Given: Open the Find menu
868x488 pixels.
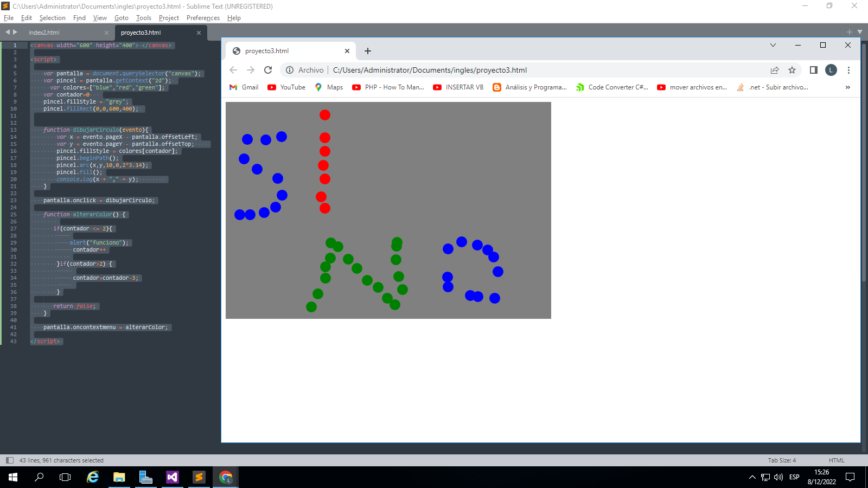Looking at the screenshot, I should click(79, 18).
